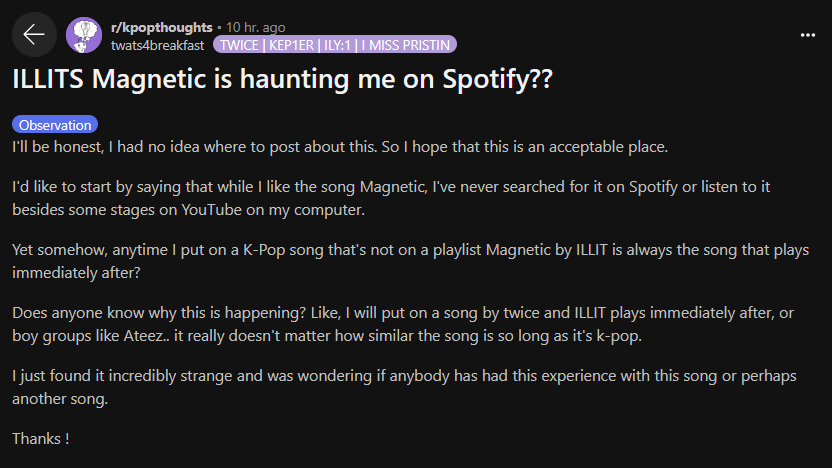Click the paragraph starting 'Does anyone know'
Image resolution: width=832 pixels, height=468 pixels.
click(400, 324)
